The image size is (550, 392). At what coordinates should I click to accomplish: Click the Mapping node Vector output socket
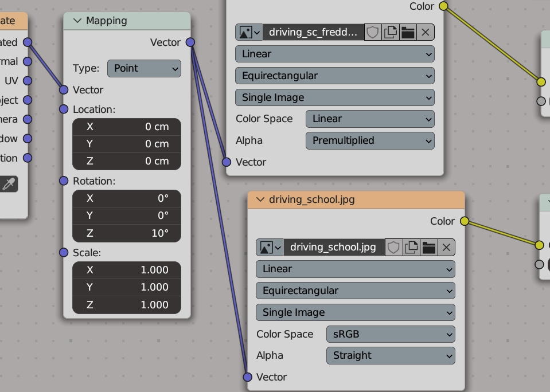click(190, 42)
